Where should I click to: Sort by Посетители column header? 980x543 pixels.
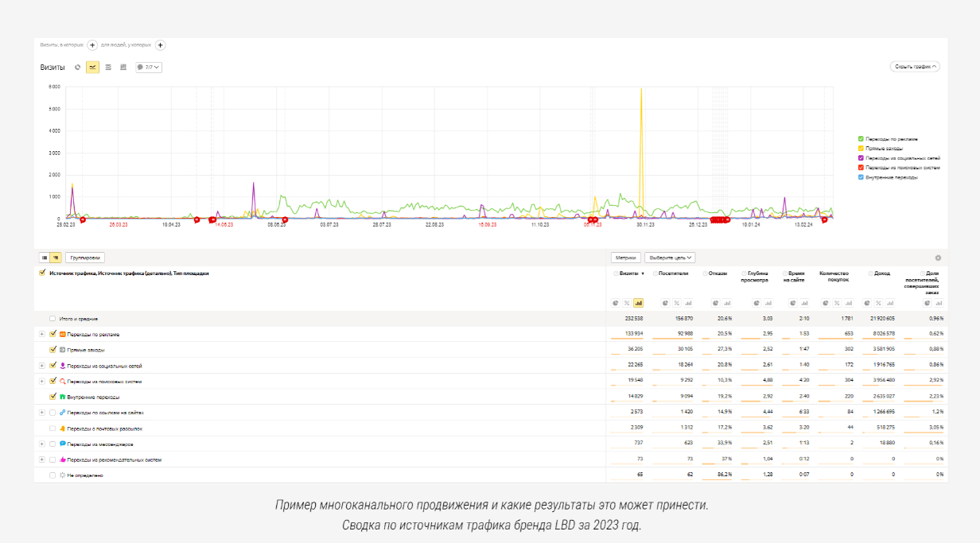(x=675, y=273)
